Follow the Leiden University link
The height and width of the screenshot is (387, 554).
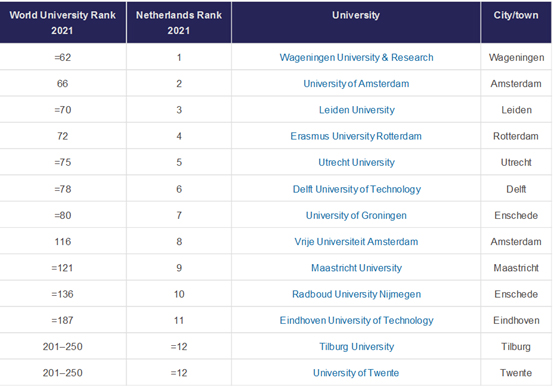click(356, 110)
